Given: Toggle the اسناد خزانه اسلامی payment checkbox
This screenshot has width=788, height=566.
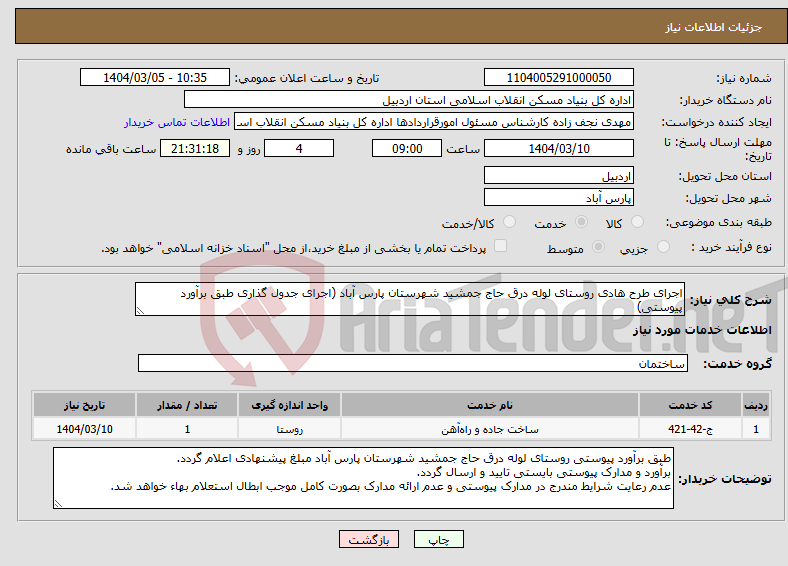Looking at the screenshot, I should [x=501, y=245].
